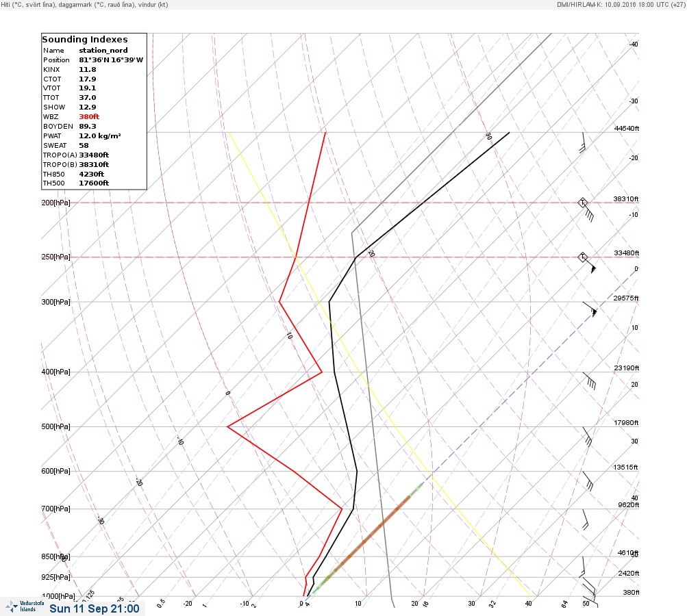Click the Vedurstofa Islands logo
The height and width of the screenshot is (616, 687).
(25, 606)
